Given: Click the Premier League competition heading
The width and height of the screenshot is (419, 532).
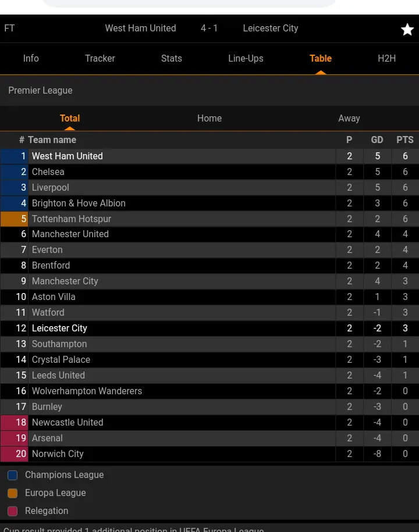Looking at the screenshot, I should point(41,91).
